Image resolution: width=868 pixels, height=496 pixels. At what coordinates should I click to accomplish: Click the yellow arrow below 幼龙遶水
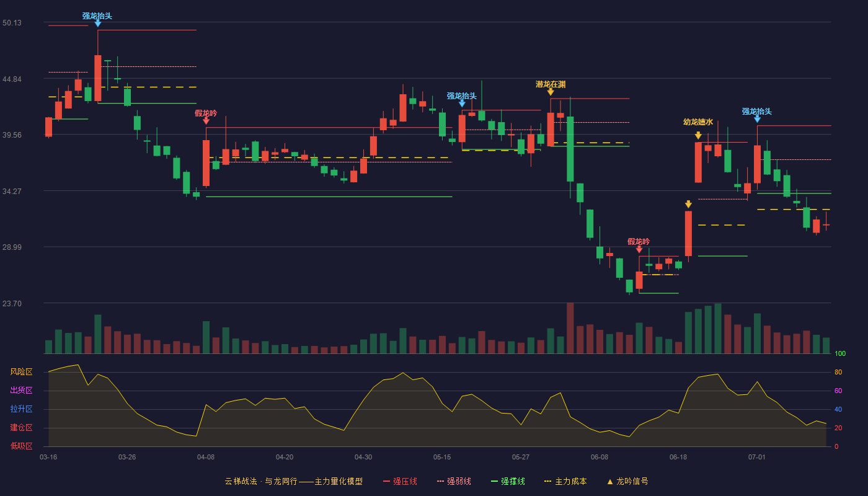pyautogui.click(x=698, y=135)
